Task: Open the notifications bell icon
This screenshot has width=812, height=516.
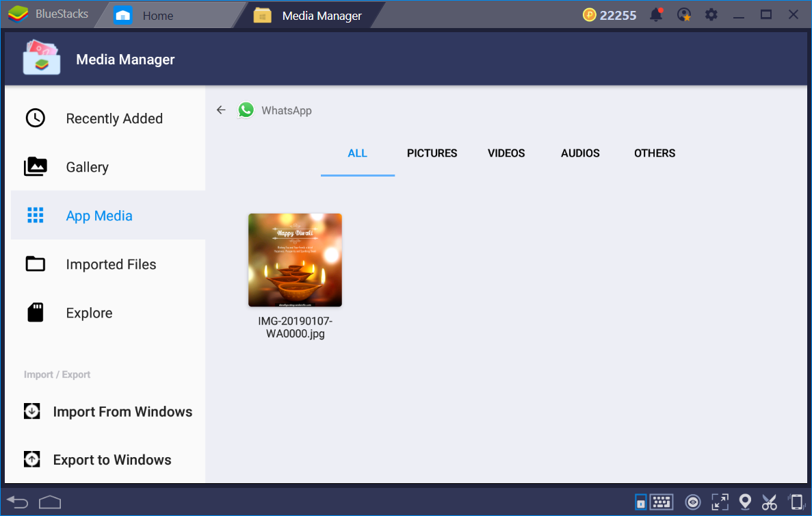Action: 656,15
